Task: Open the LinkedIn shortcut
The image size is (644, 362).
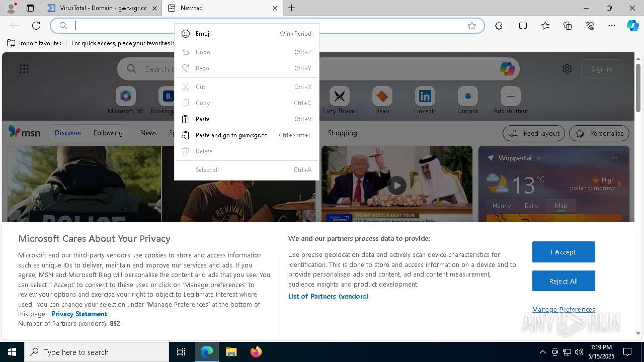Action: point(425,101)
